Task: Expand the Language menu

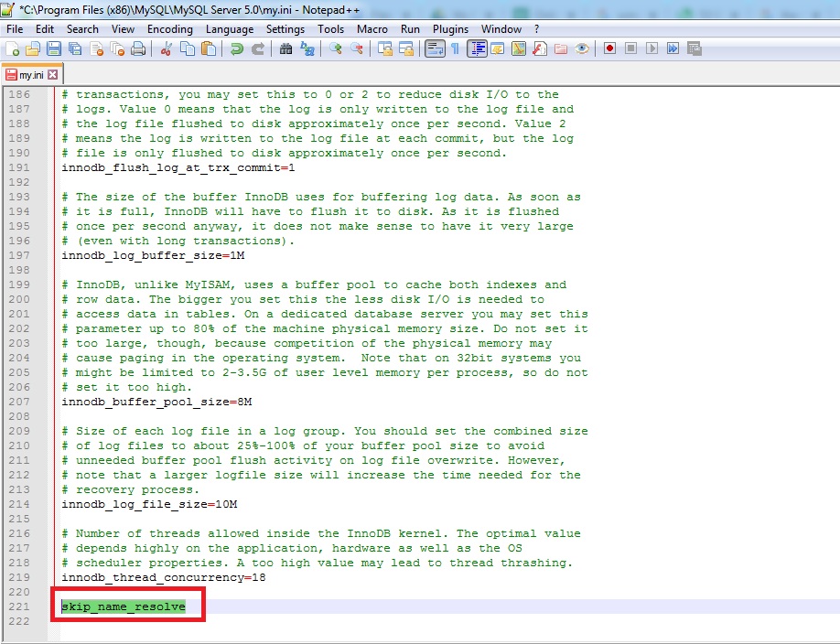Action: click(x=229, y=28)
